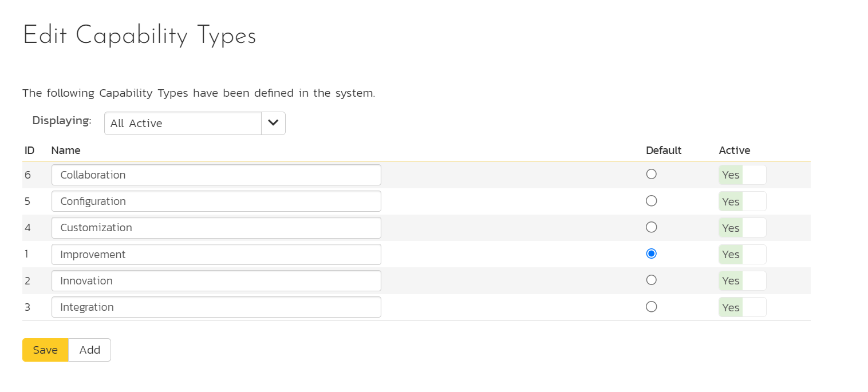This screenshot has width=868, height=392.
Task: Click the Collaboration name text field
Action: (x=216, y=175)
